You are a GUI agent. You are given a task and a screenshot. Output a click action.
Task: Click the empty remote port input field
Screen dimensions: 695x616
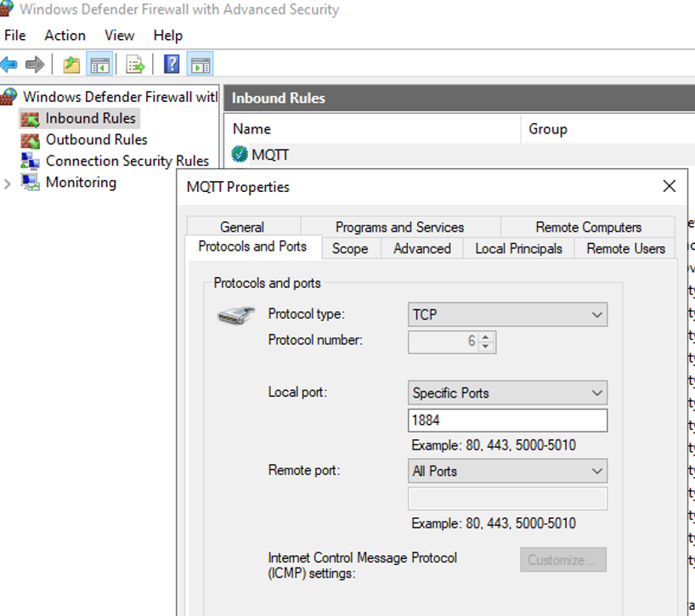[x=507, y=499]
